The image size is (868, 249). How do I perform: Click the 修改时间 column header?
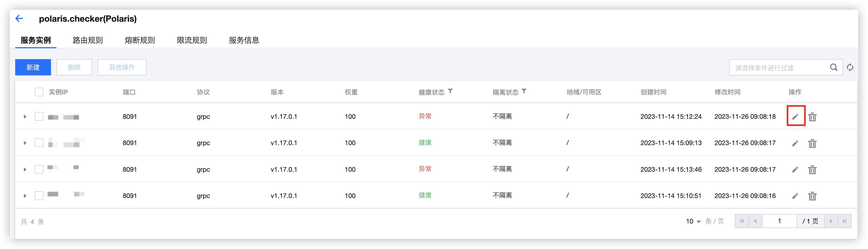click(727, 92)
